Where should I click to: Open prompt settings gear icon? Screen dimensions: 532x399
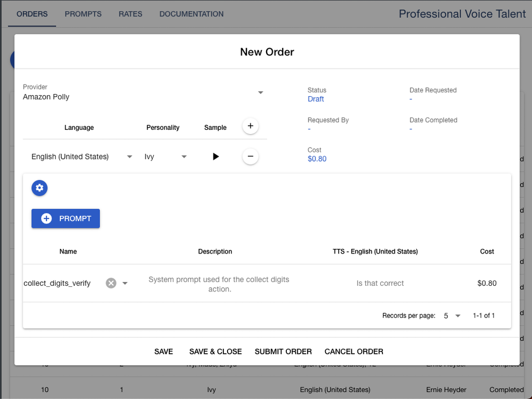pyautogui.click(x=39, y=188)
